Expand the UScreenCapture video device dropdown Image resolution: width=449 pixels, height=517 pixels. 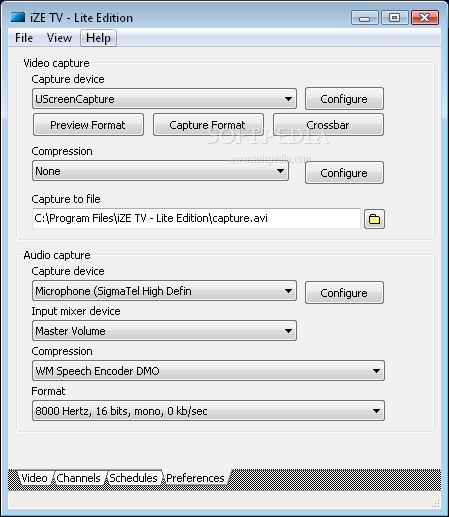[164, 99]
